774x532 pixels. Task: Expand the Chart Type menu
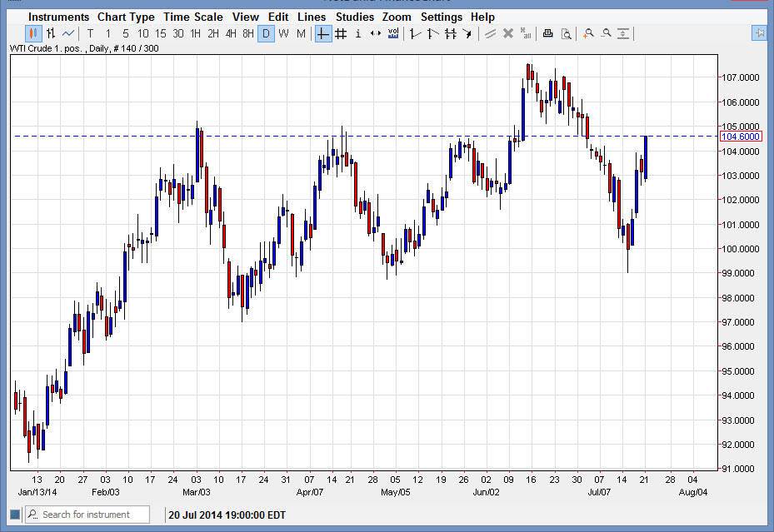(126, 17)
